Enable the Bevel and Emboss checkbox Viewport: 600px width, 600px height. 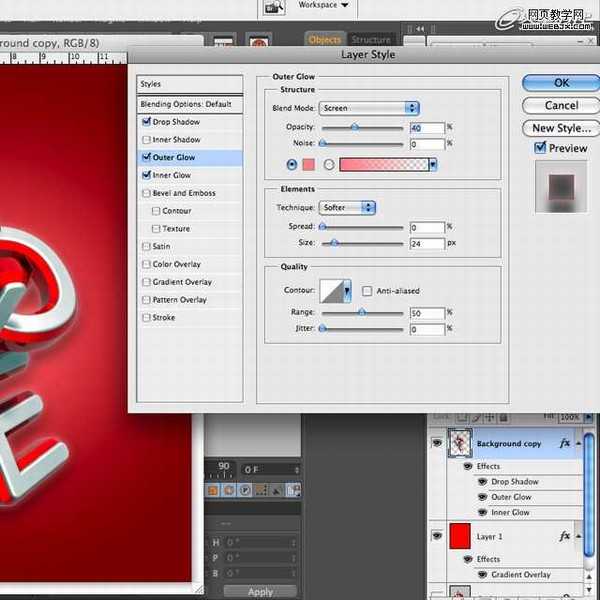(x=147, y=193)
